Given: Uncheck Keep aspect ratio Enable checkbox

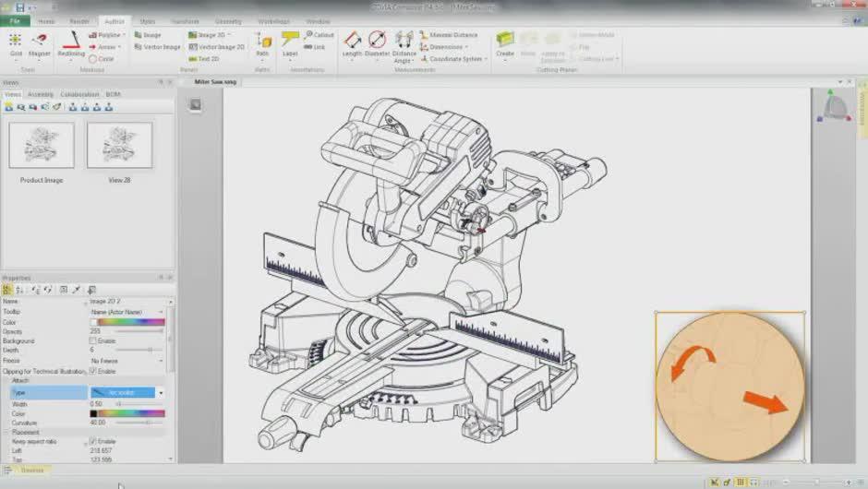Looking at the screenshot, I should (x=93, y=441).
